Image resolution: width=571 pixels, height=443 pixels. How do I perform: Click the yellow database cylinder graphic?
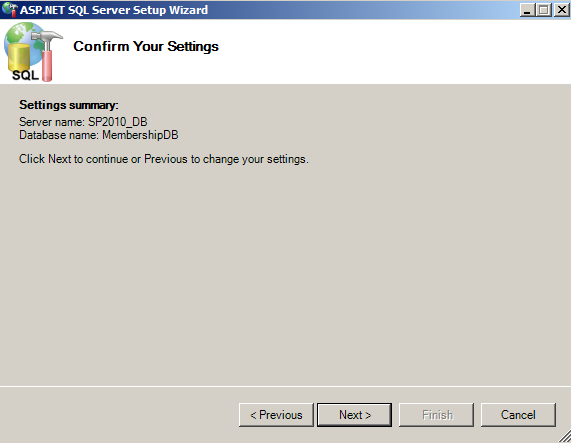point(19,57)
